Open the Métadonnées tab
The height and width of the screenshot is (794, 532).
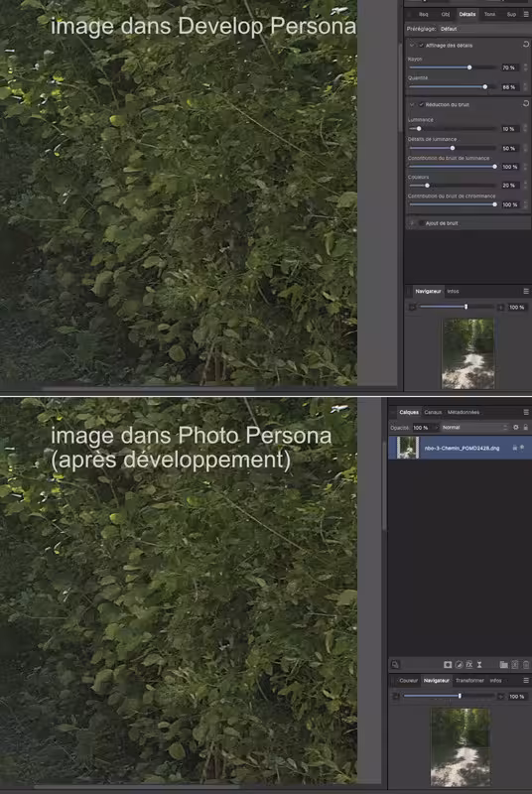pos(464,412)
